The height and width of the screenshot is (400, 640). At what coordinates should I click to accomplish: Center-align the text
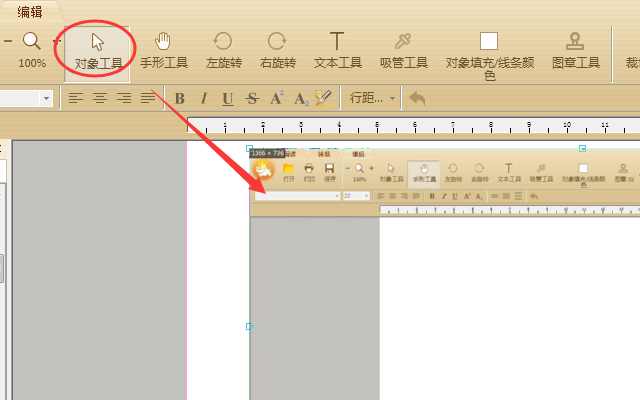(x=100, y=98)
